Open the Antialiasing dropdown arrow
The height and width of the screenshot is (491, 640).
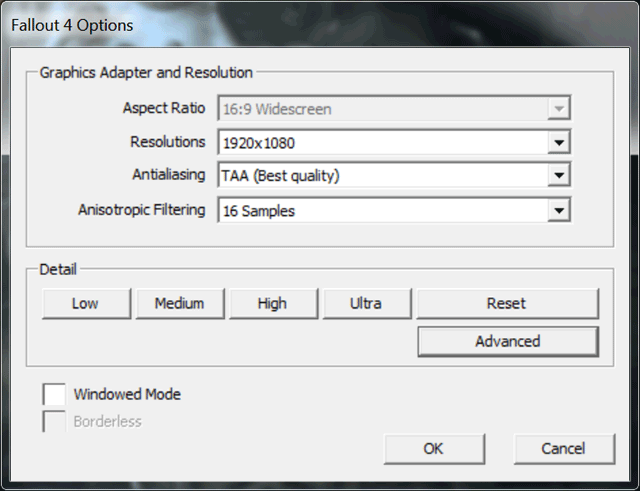(x=559, y=177)
